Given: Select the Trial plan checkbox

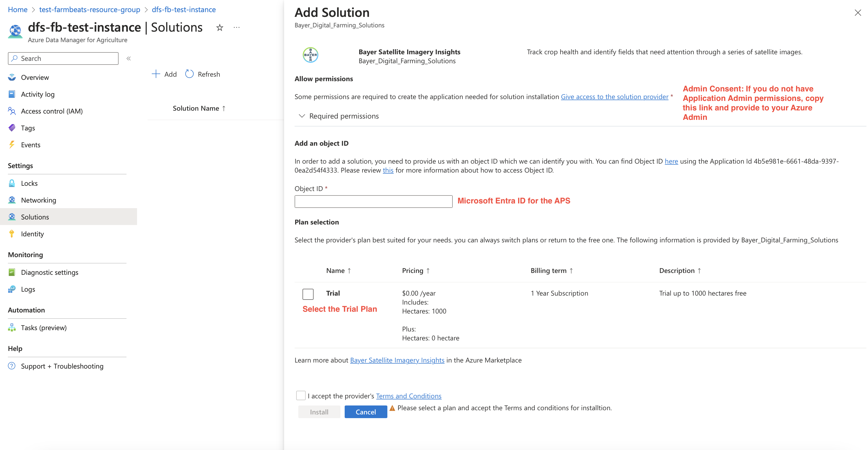Looking at the screenshot, I should tap(308, 294).
